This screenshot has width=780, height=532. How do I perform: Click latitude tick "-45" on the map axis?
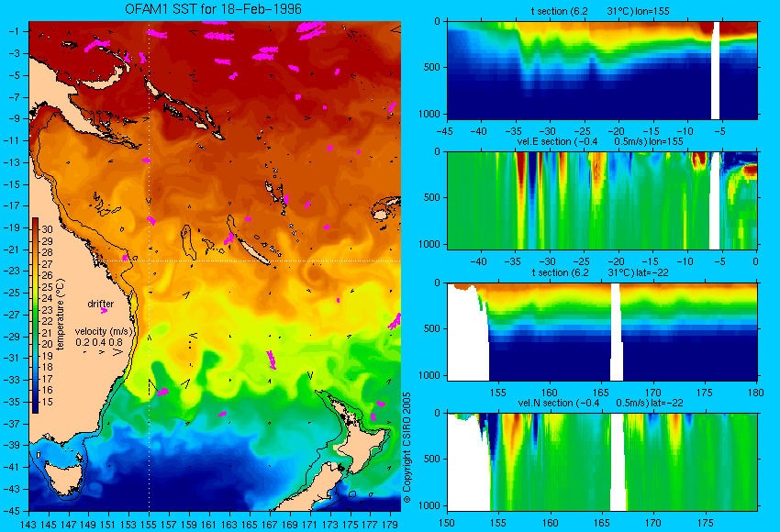[12, 511]
